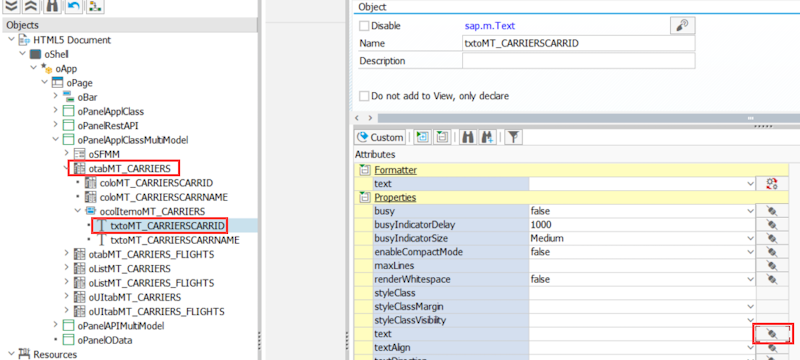Select oPanelRestAPI in the tree

coord(108,125)
